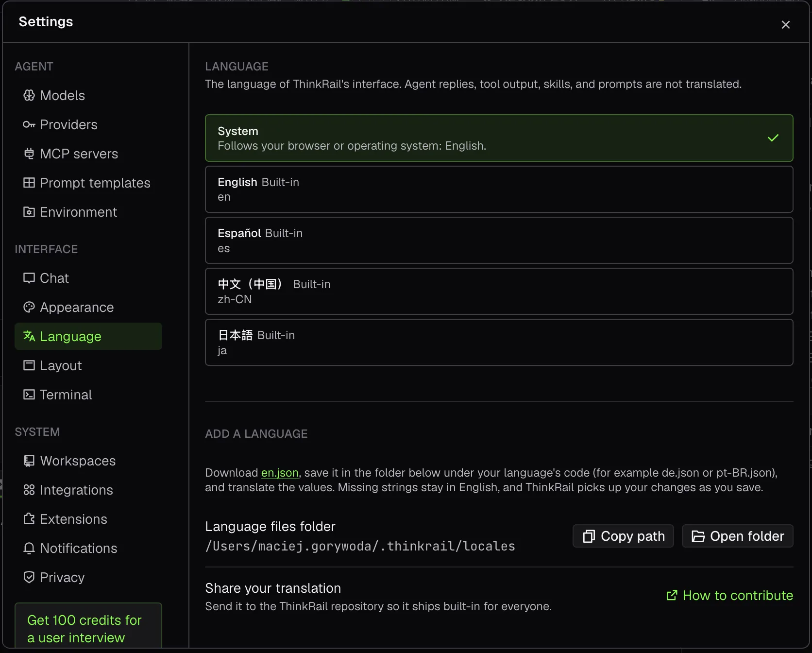
Task: Click the Workspaces icon in sidebar
Action: (29, 461)
